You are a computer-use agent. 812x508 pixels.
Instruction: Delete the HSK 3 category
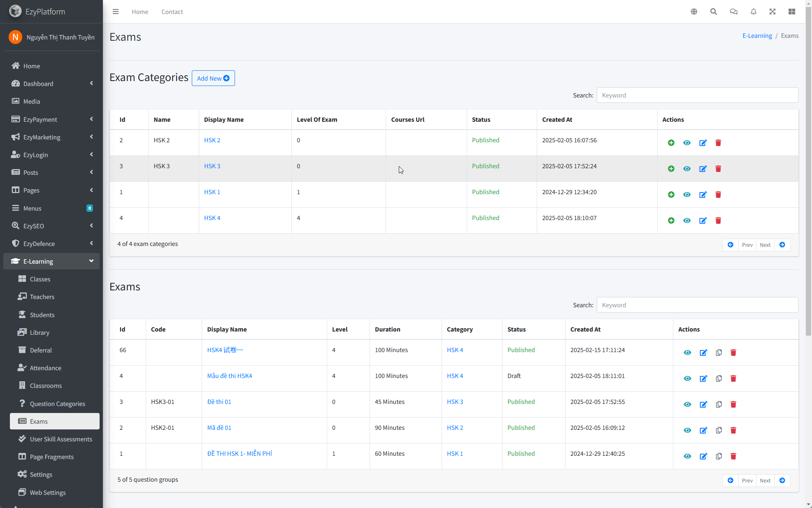coord(718,169)
